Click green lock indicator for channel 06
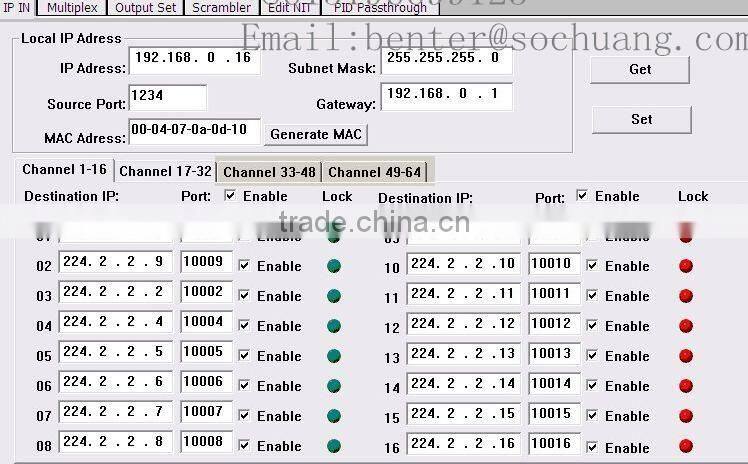The height and width of the screenshot is (464, 748). click(334, 386)
